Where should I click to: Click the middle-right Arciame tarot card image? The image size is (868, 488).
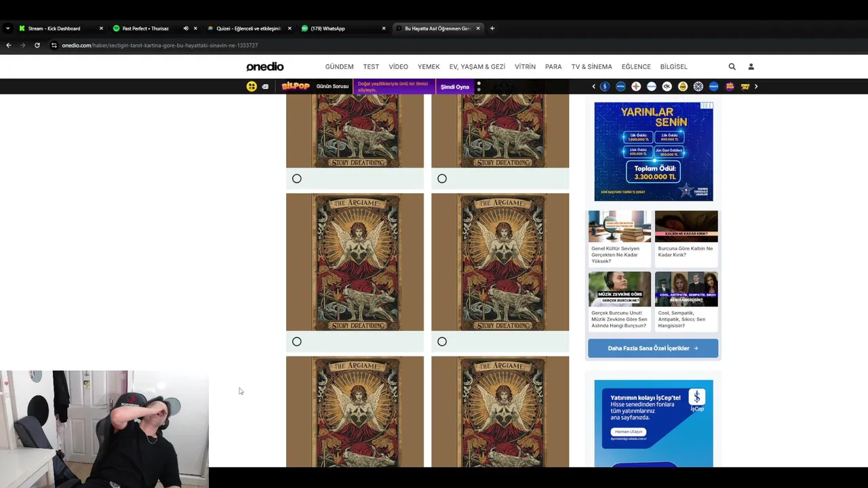(x=500, y=262)
